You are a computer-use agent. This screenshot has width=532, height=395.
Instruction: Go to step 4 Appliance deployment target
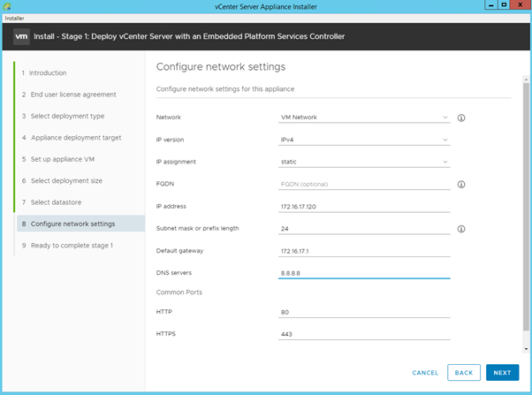tap(72, 138)
